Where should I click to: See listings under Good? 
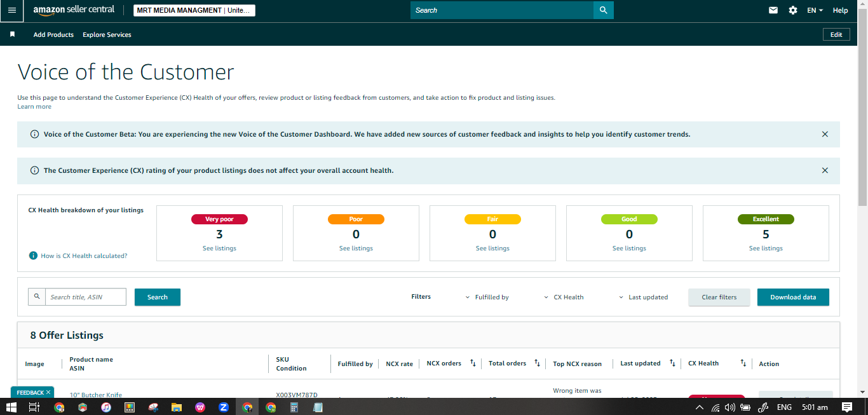pos(629,248)
